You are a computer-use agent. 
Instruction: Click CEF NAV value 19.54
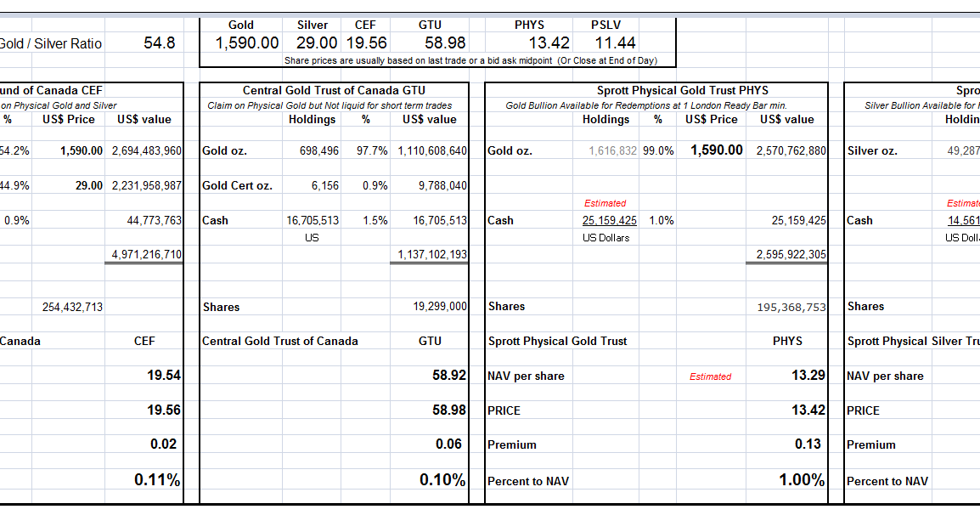164,376
